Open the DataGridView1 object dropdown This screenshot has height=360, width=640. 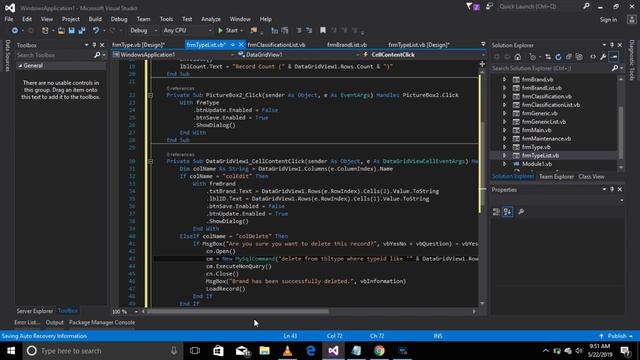[299, 55]
